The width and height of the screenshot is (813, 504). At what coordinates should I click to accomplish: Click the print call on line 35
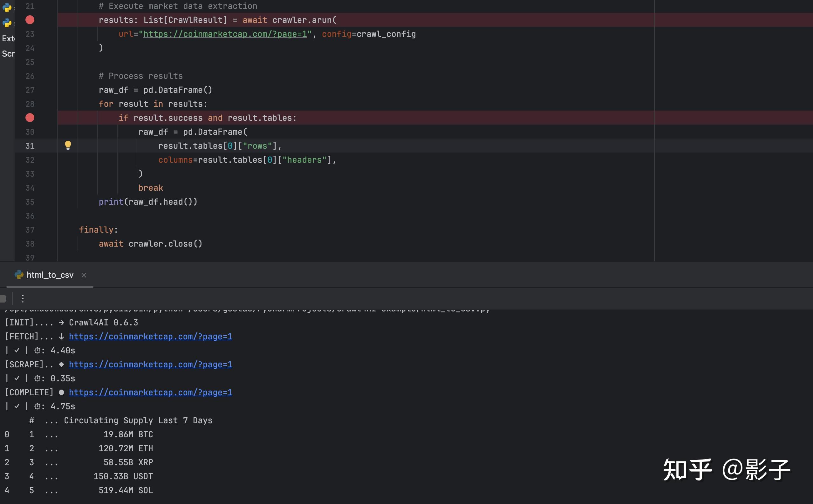[111, 202]
